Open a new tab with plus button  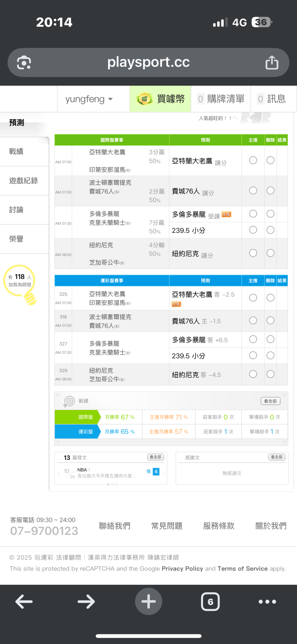pyautogui.click(x=148, y=602)
